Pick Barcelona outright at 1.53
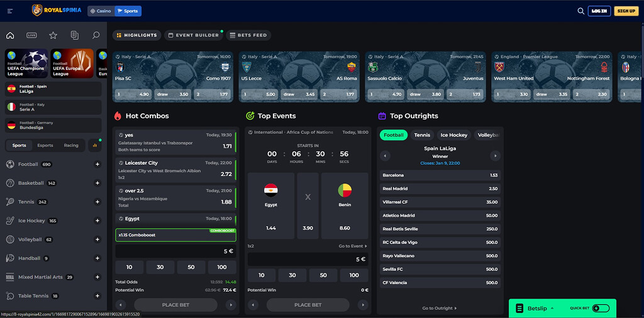Image resolution: width=644 pixels, height=318 pixels. pyautogui.click(x=440, y=175)
